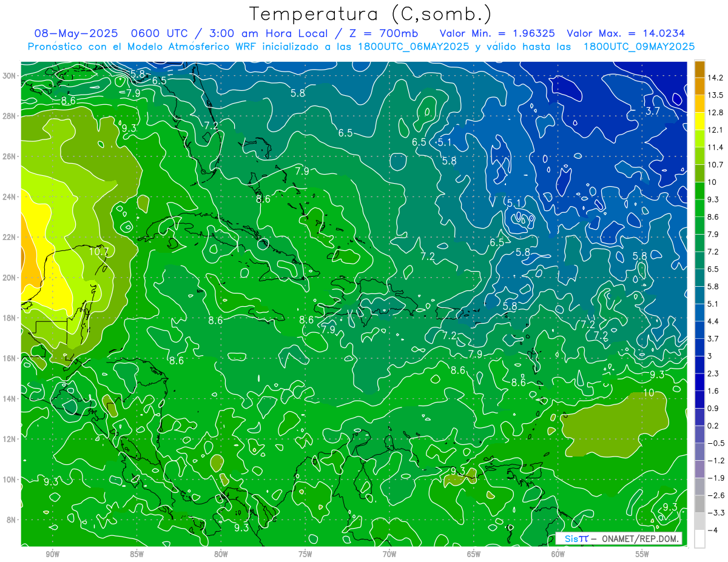Click the "10N" latitude axis label
The image size is (728, 562).
[x=10, y=479]
